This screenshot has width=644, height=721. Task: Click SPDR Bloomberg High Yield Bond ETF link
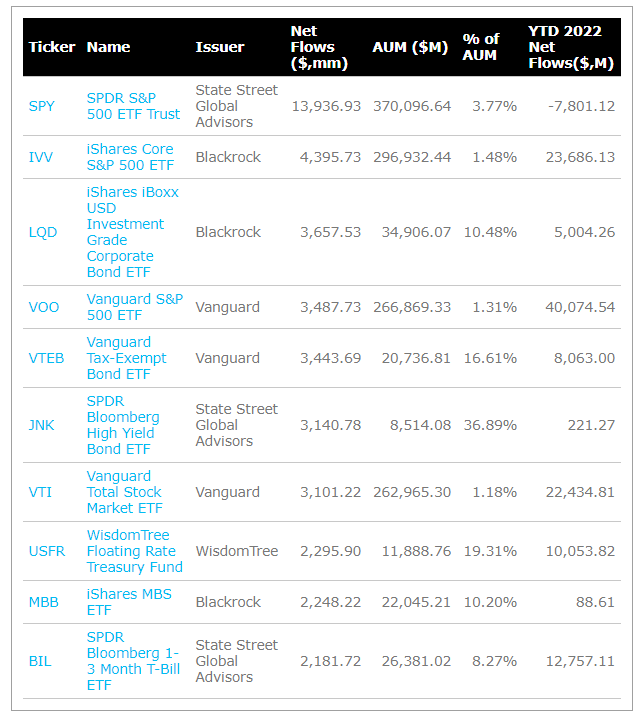coord(123,425)
